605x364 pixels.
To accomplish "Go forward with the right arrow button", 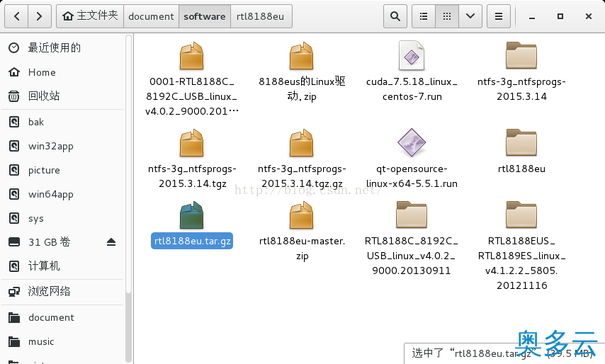I will [40, 16].
